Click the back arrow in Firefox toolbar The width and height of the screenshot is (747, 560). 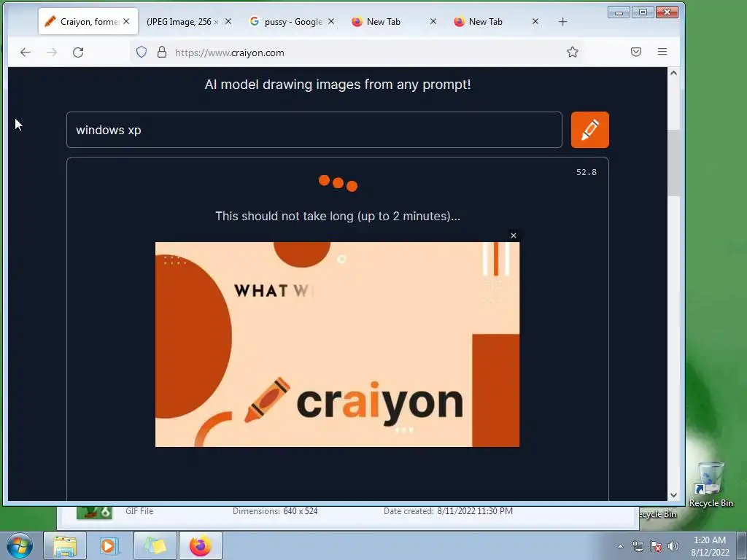pyautogui.click(x=26, y=52)
